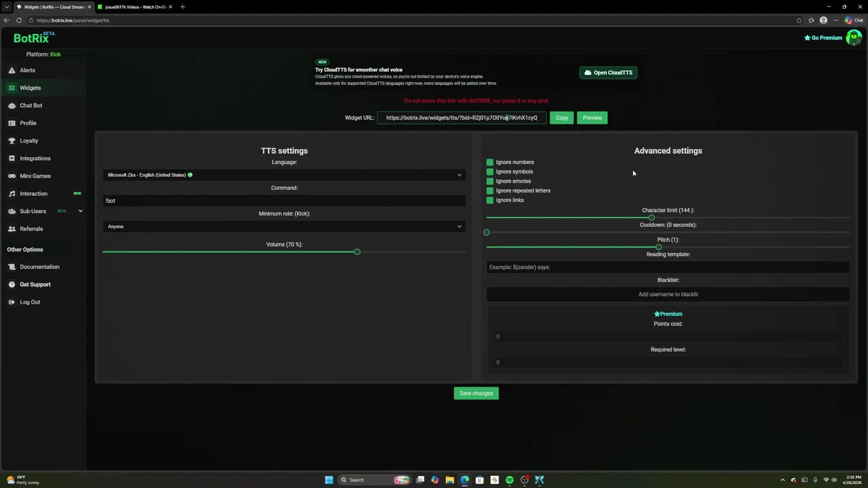Open the Minimum role dropdown set to Anyone
Viewport: 868px width, 488px height.
click(x=284, y=226)
